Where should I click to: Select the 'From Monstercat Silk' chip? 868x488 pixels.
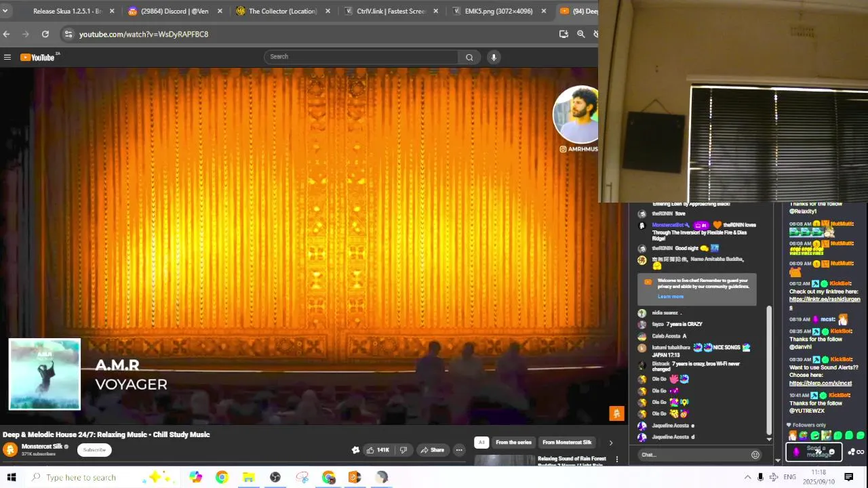point(567,443)
